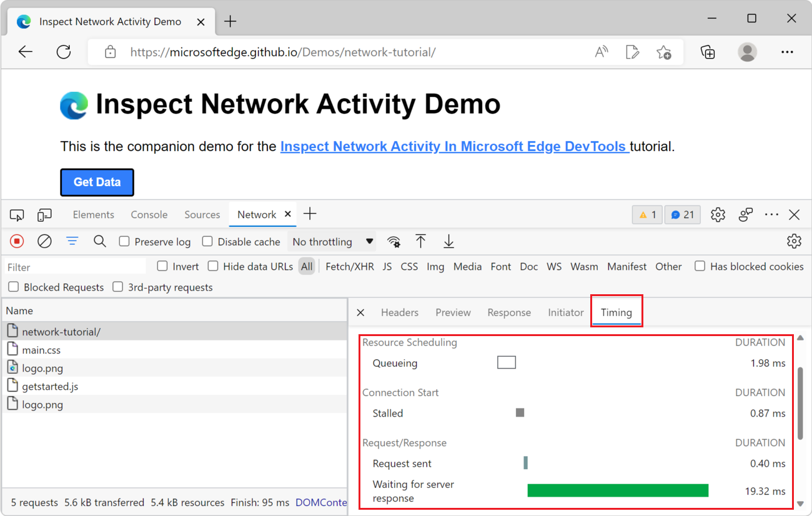Tick the Invert filter checkbox
Image resolution: width=812 pixels, height=516 pixels.
pyautogui.click(x=162, y=266)
